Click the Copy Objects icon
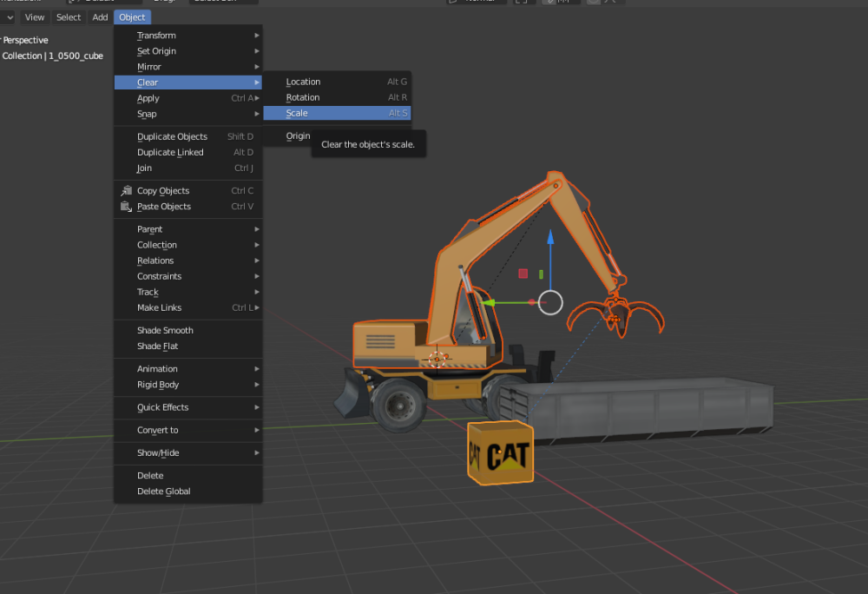 [x=127, y=191]
